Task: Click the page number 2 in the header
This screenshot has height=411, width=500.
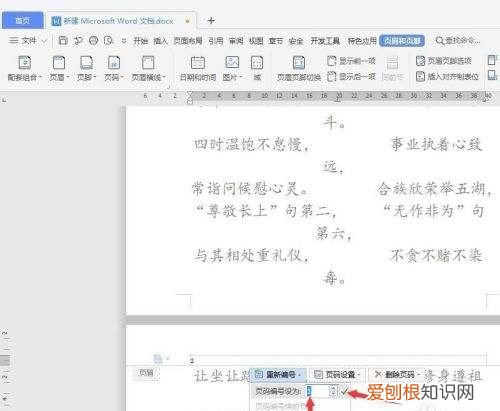Action: click(x=192, y=361)
